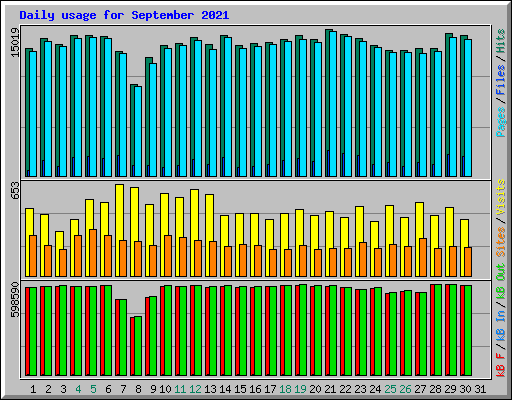Screen dimensions: 512x400
Task: Select day 31 on the date axis
Action: click(480, 389)
